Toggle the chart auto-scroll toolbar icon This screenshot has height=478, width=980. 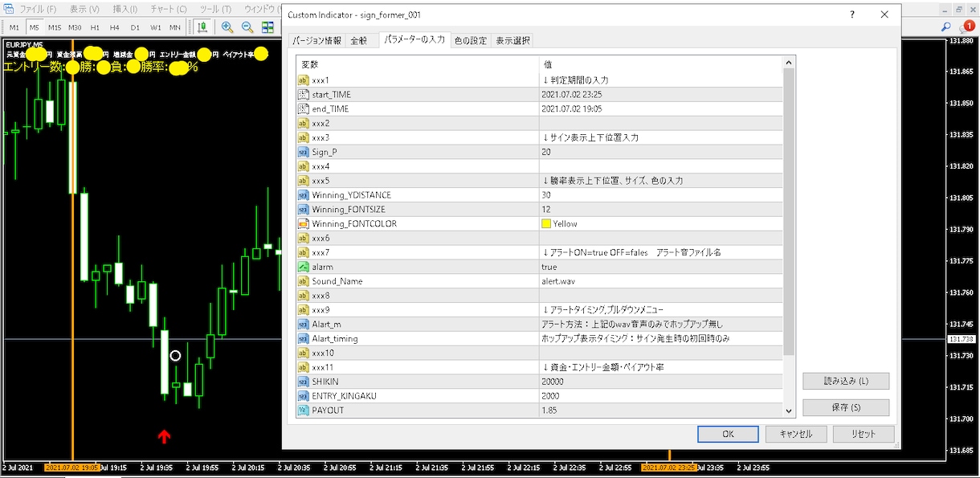pyautogui.click(x=202, y=27)
